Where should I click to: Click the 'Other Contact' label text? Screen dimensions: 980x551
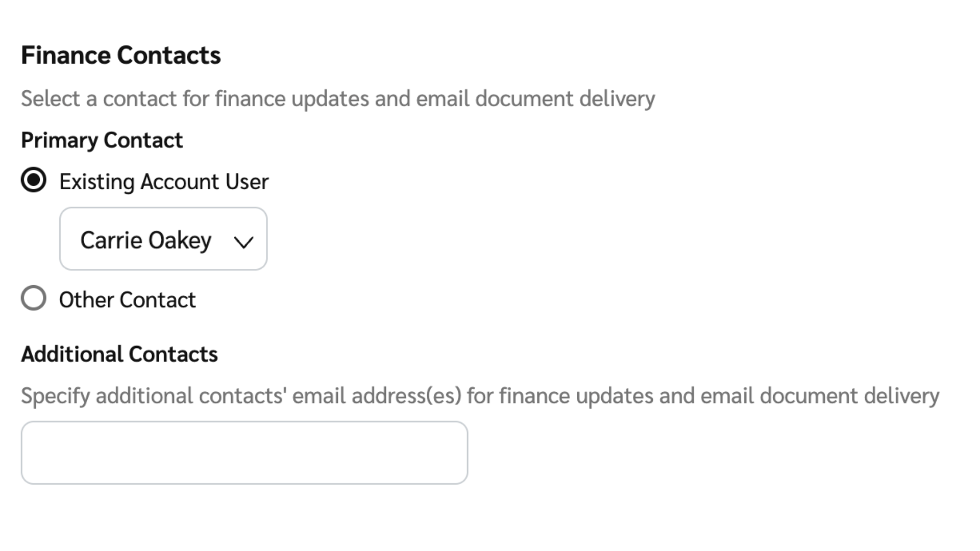127,300
